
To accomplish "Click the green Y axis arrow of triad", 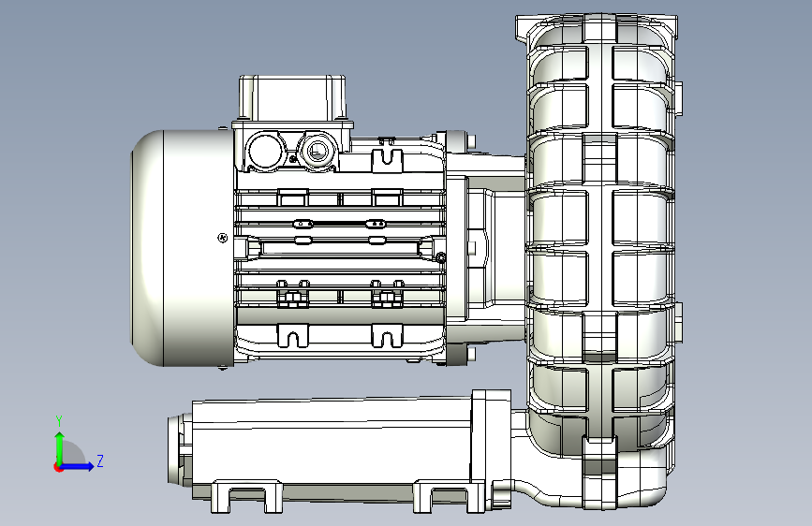I will coord(60,446).
